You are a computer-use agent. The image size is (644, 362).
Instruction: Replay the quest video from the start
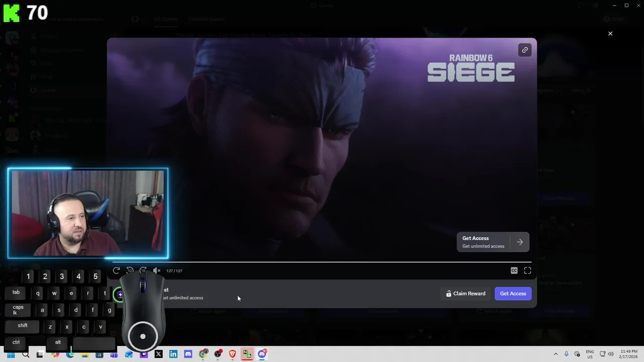pos(116,270)
